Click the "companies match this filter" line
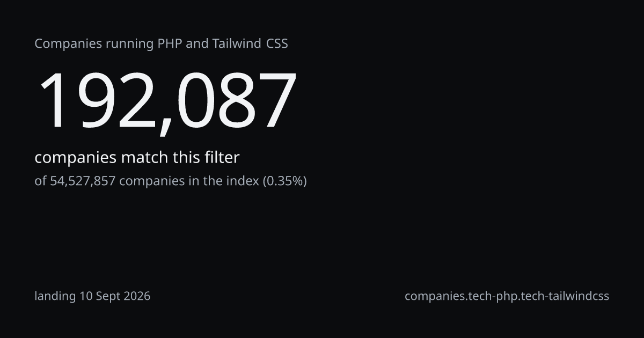Image resolution: width=644 pixels, height=338 pixels. pyautogui.click(x=137, y=158)
